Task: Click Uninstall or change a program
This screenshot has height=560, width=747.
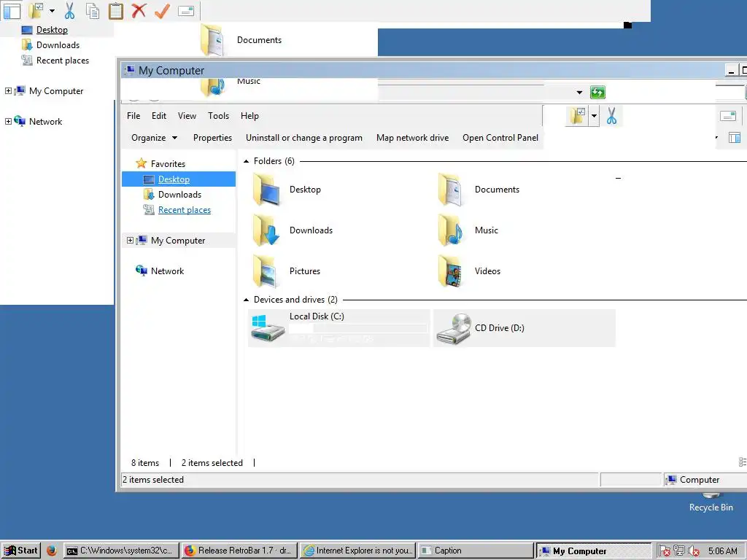Action: (x=304, y=138)
